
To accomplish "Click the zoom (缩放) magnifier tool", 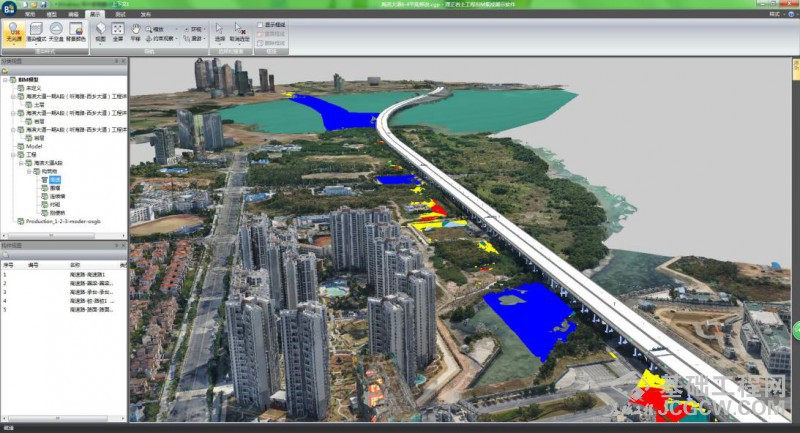I will click(x=152, y=30).
